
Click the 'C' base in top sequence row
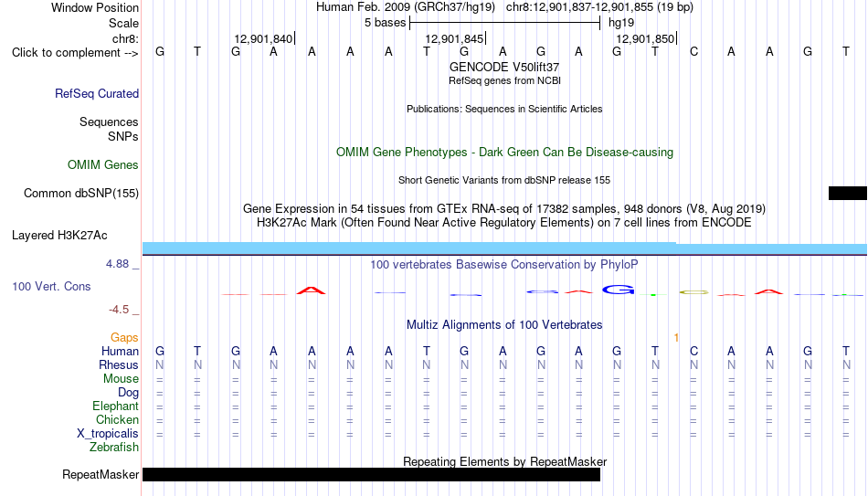click(693, 51)
